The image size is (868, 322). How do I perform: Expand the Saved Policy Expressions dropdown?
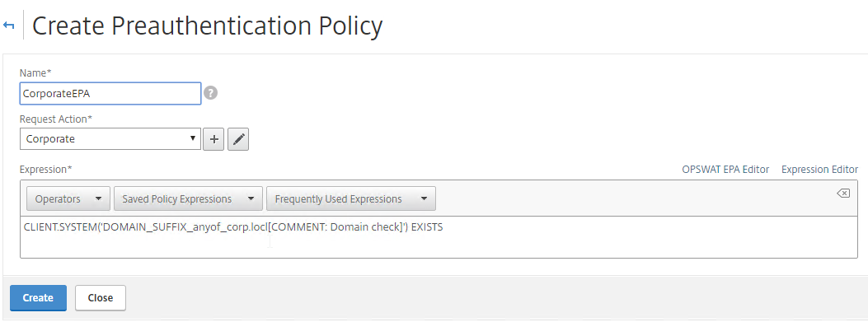[188, 199]
